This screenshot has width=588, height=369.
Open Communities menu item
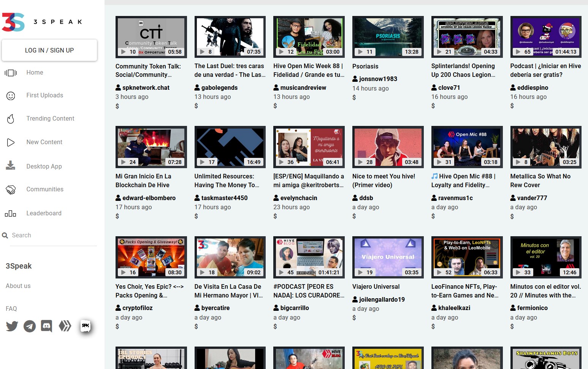[x=45, y=189]
